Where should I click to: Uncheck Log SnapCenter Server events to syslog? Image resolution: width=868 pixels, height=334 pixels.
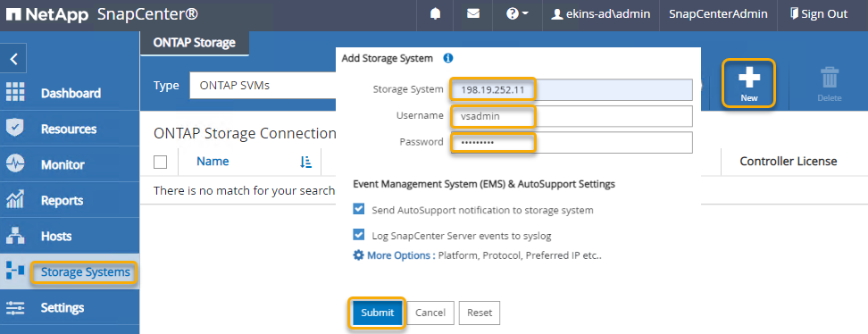point(359,235)
